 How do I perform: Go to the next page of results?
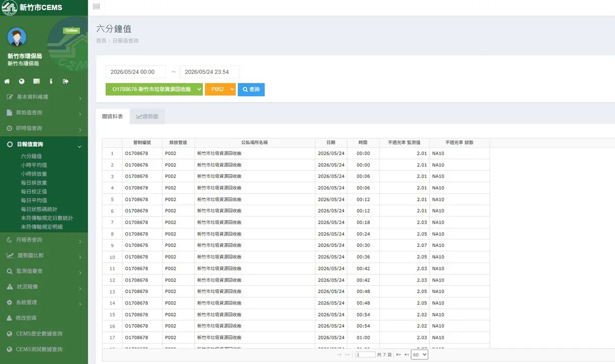coord(398,354)
